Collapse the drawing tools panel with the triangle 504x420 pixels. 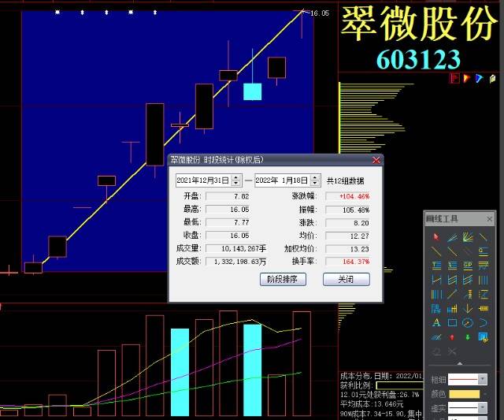pyautogui.click(x=460, y=363)
